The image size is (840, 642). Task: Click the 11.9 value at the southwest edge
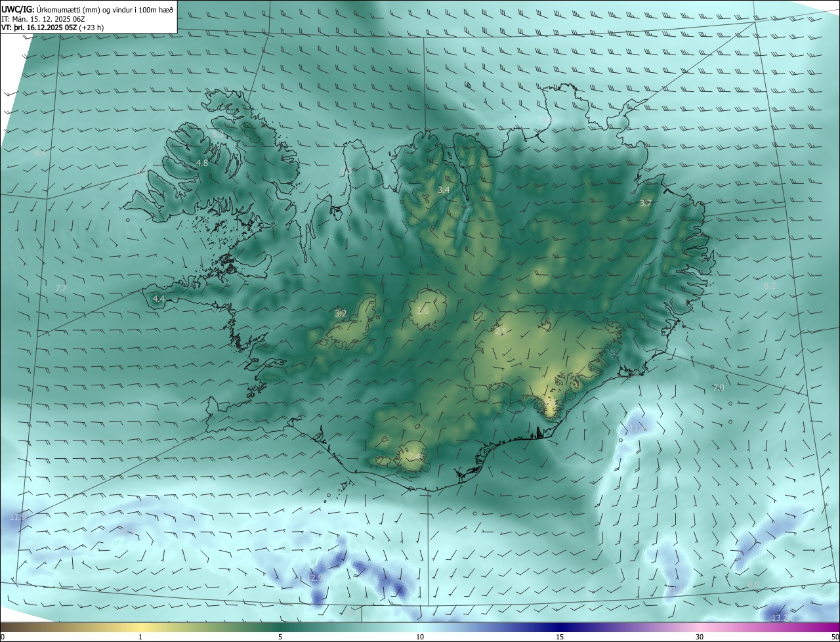tap(18, 517)
